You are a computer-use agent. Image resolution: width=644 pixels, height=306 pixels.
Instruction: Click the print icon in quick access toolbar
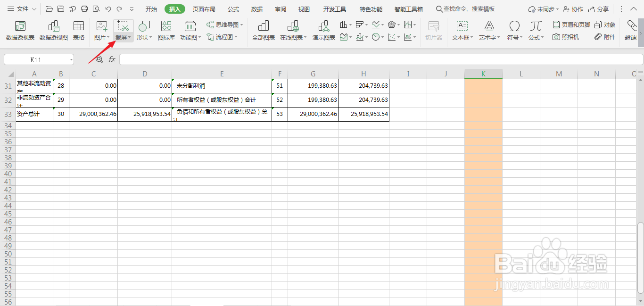click(84, 9)
